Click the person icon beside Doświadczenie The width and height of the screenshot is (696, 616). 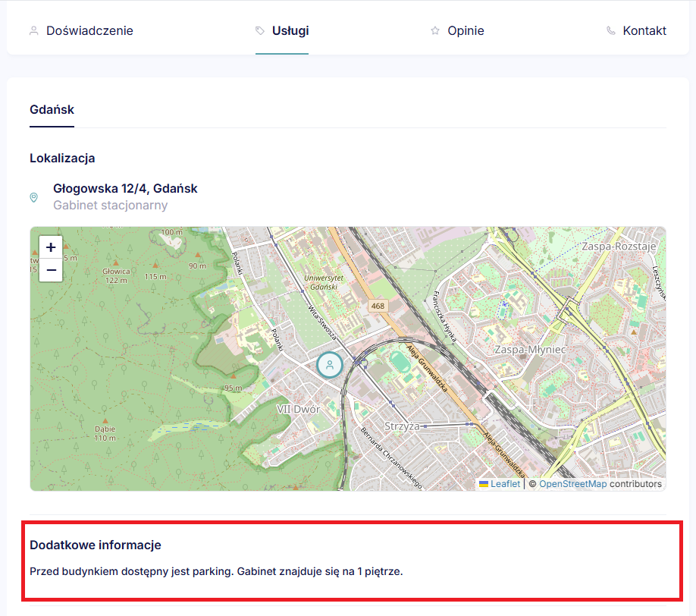point(33,31)
